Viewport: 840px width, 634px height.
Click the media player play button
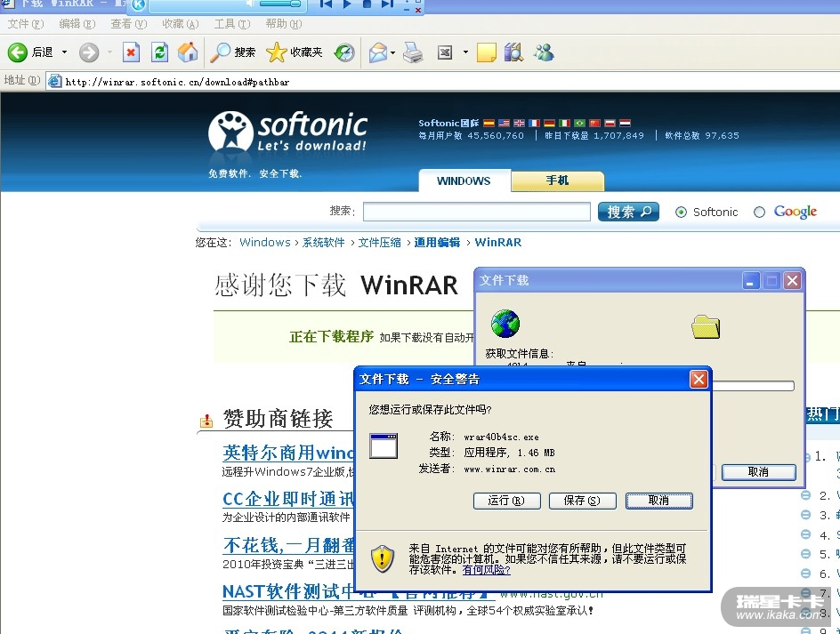pos(347,4)
